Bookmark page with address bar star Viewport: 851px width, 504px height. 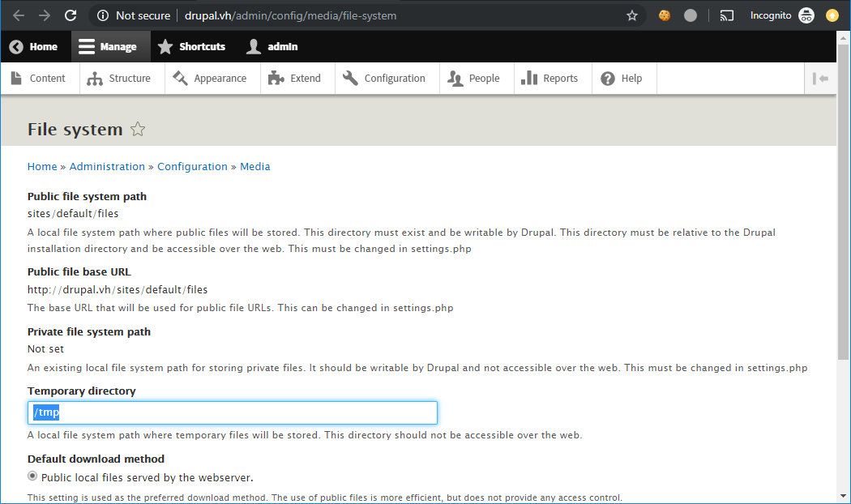[631, 15]
